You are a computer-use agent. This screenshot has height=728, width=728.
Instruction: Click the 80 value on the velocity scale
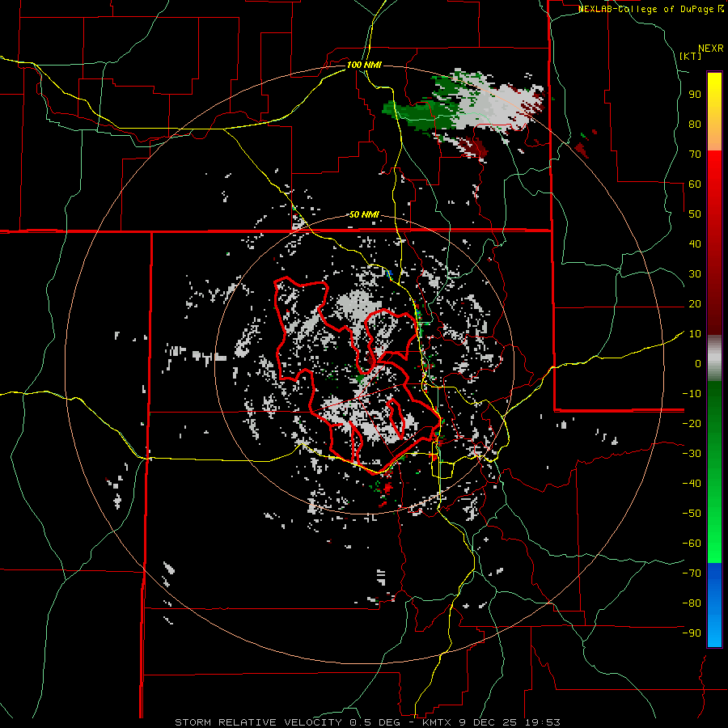tap(695, 124)
